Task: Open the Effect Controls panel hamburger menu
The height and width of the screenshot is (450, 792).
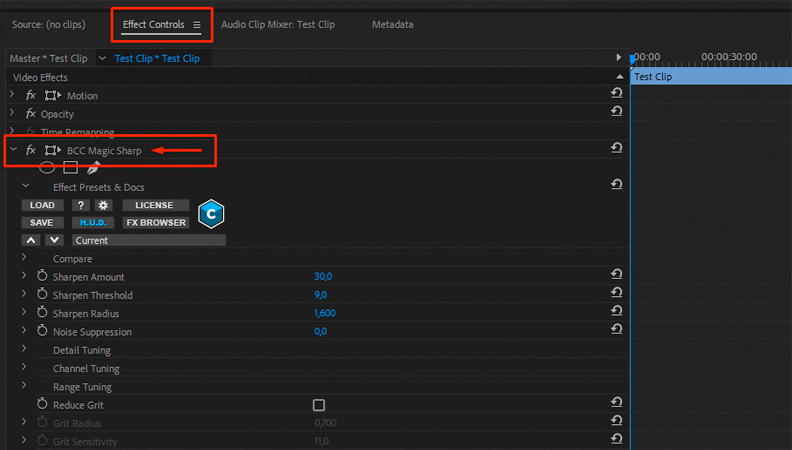Action: click(197, 24)
